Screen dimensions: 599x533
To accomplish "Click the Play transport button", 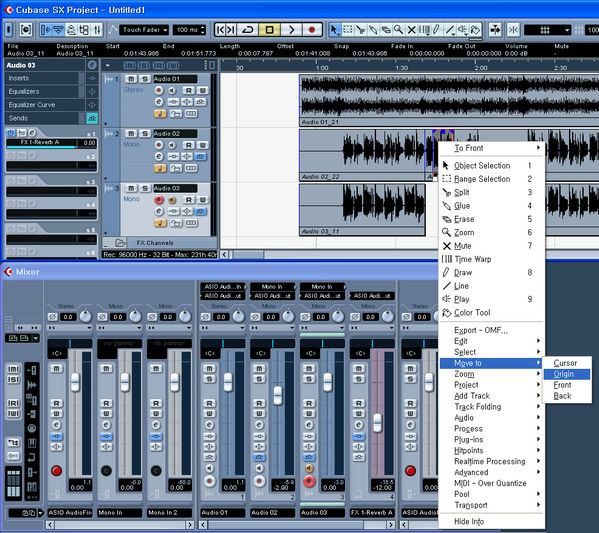I will [x=291, y=30].
